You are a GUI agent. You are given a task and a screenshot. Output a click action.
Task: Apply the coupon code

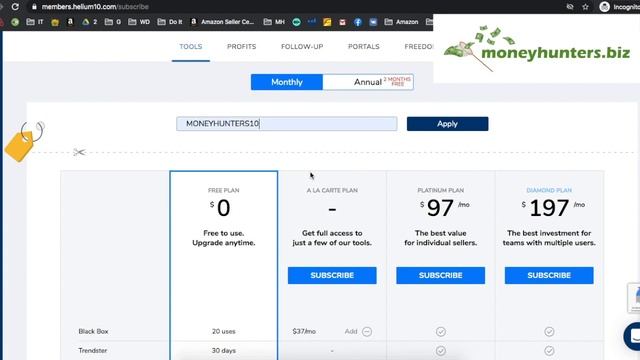click(x=447, y=124)
